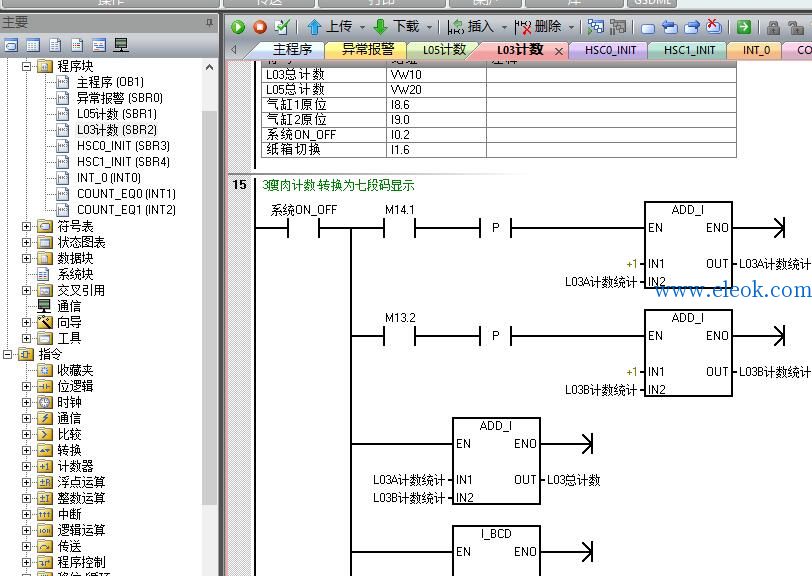Select 计数器 instruction folder
The width and height of the screenshot is (812, 576).
click(75, 466)
